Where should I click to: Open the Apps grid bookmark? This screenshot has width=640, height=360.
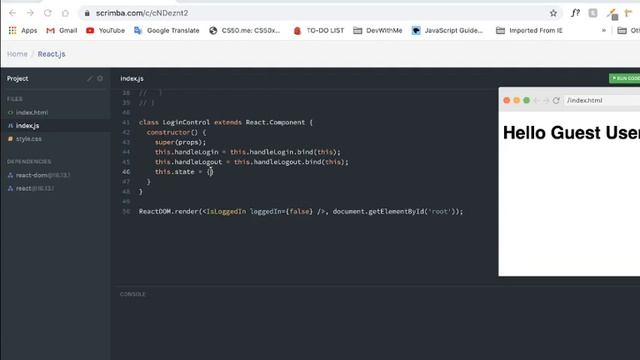click(x=23, y=31)
